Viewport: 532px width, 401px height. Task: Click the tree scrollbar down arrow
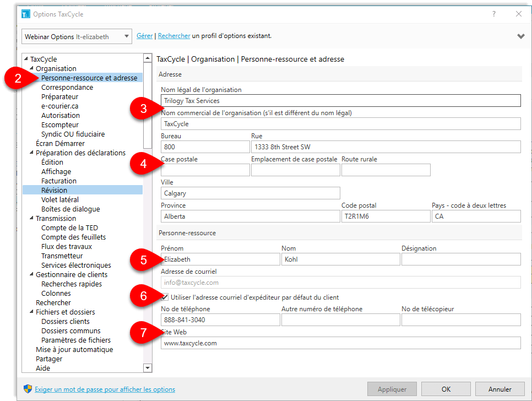pyautogui.click(x=147, y=368)
